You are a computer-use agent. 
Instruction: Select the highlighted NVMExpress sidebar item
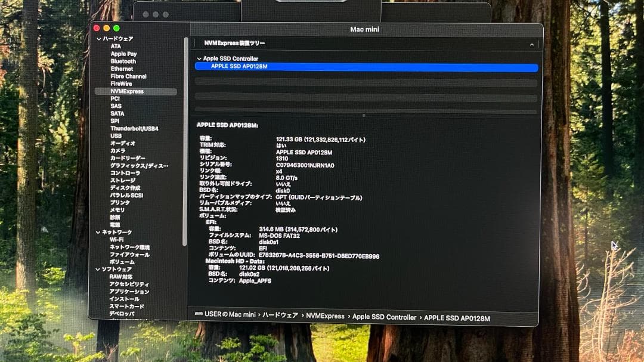point(136,92)
